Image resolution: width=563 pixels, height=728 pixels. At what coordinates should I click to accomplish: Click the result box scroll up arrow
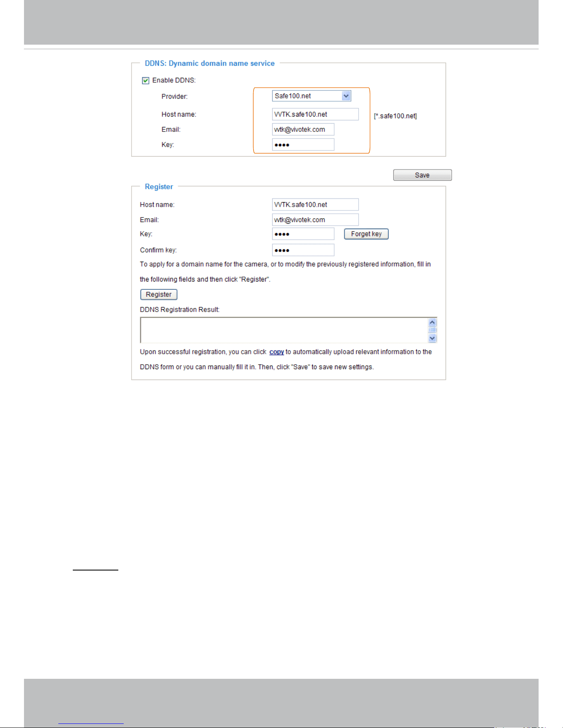(x=433, y=322)
